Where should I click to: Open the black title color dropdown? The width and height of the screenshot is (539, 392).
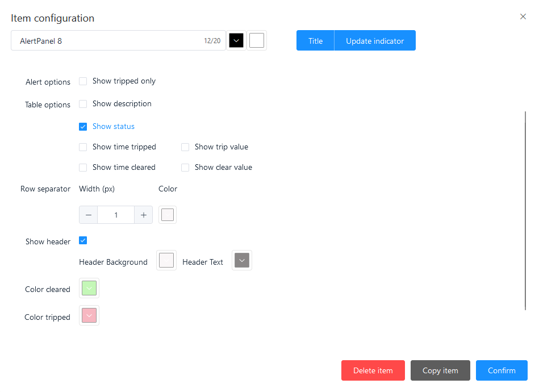(x=236, y=41)
